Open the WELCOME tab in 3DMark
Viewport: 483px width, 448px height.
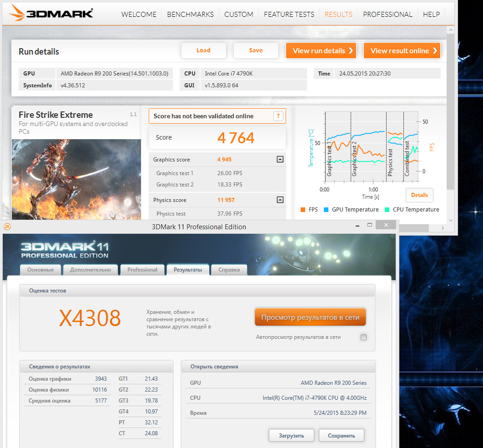pos(139,14)
